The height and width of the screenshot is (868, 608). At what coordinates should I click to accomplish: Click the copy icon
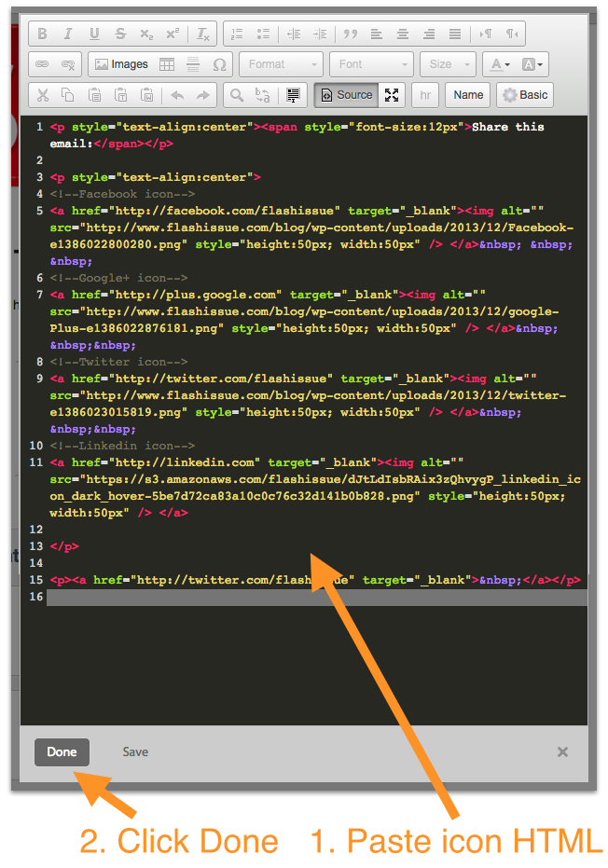tap(68, 95)
